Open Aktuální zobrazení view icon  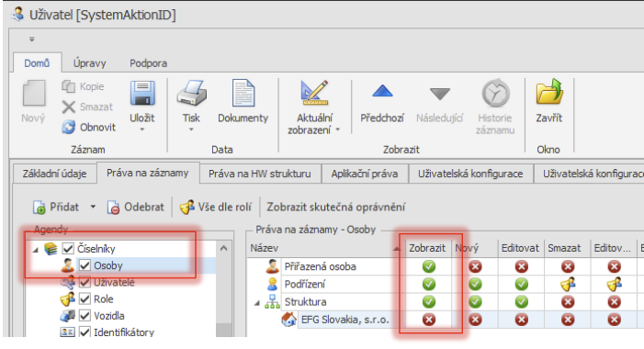pyautogui.click(x=314, y=93)
